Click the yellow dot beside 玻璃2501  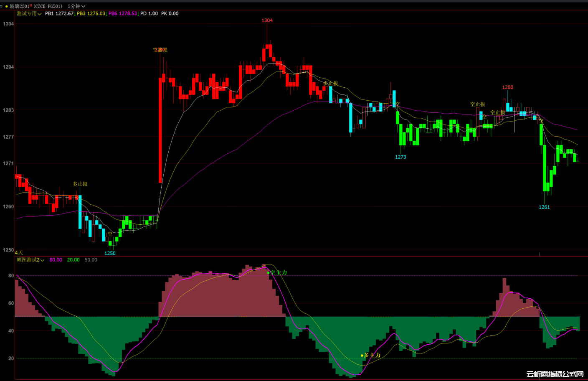pos(7,6)
